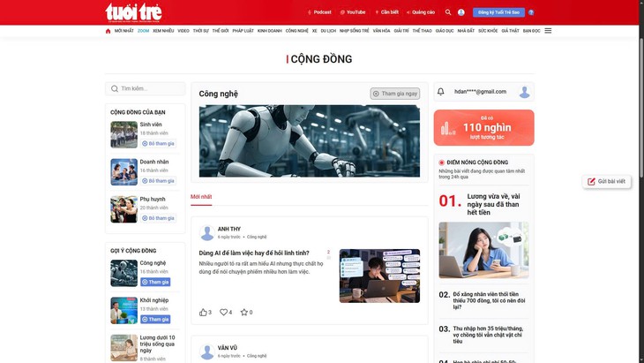
Task: Open 'Lương vừa về, vài ngày sau đã than hết tiền'
Action: click(x=494, y=204)
